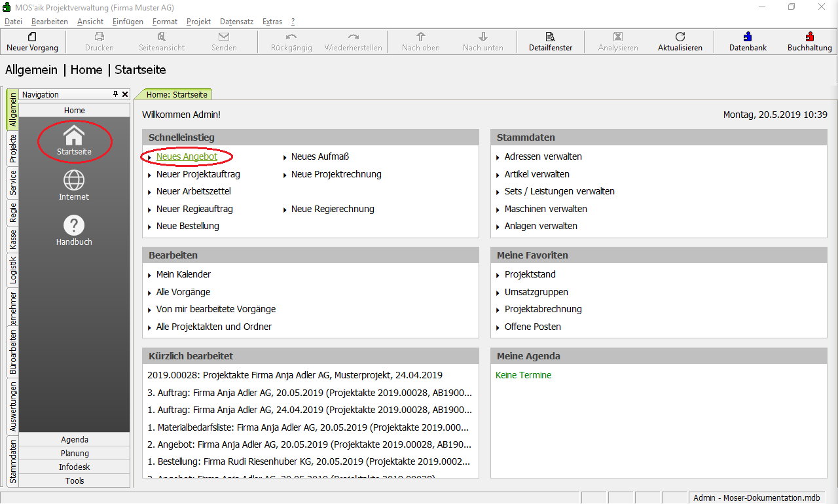Image resolution: width=838 pixels, height=504 pixels.
Task: Select the Startseite home icon
Action: point(74,135)
